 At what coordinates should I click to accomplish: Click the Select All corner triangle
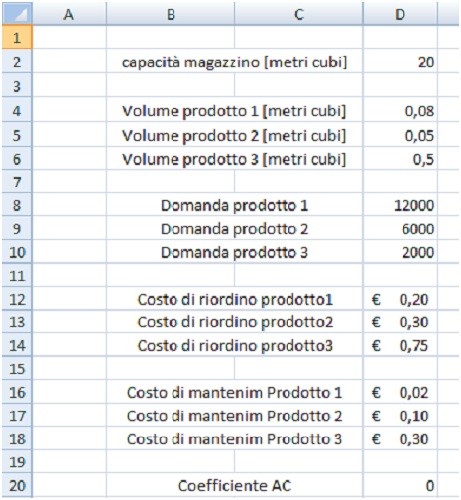[17, 14]
